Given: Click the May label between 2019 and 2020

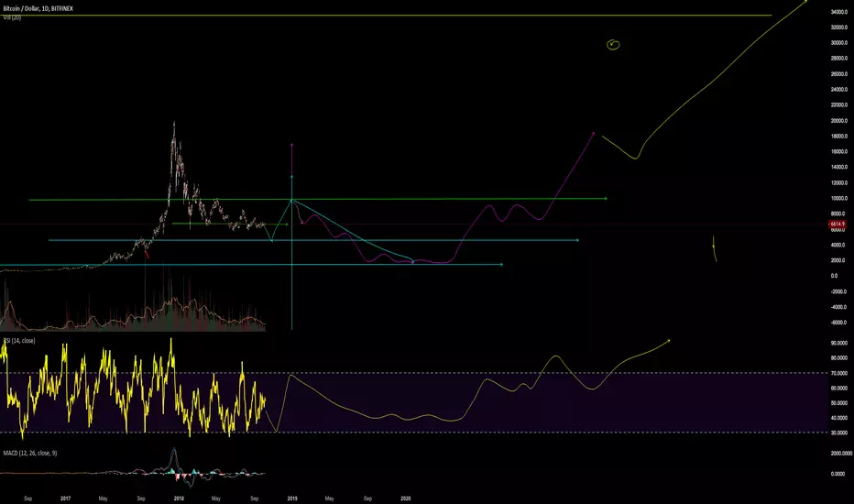Looking at the screenshot, I should tap(330, 499).
